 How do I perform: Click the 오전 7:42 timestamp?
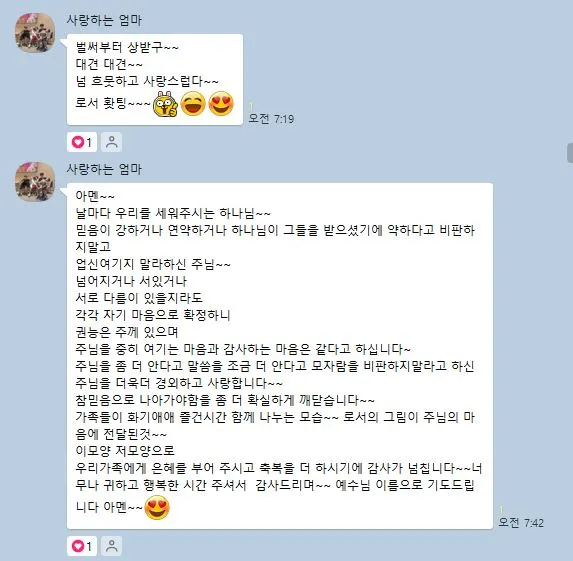pos(521,523)
